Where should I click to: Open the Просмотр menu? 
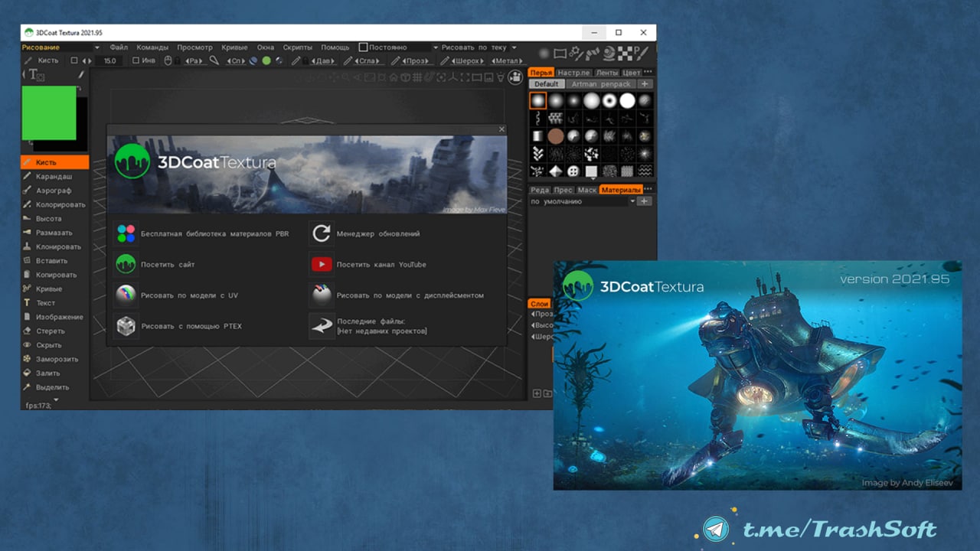[195, 47]
